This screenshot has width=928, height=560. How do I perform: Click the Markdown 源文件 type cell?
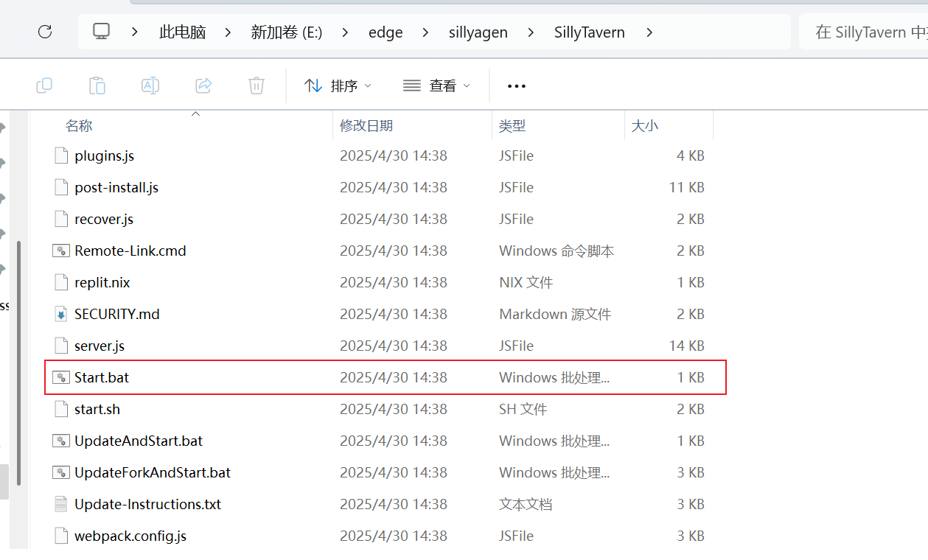coord(555,314)
